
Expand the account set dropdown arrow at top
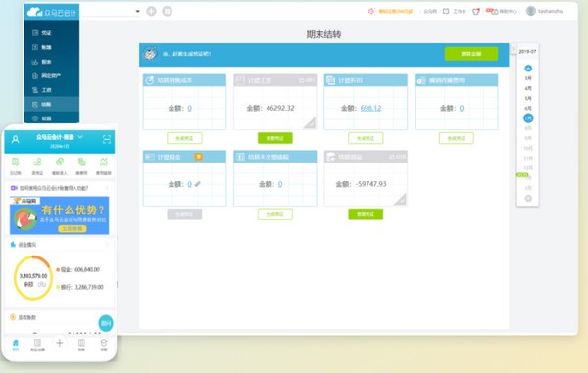pos(137,11)
